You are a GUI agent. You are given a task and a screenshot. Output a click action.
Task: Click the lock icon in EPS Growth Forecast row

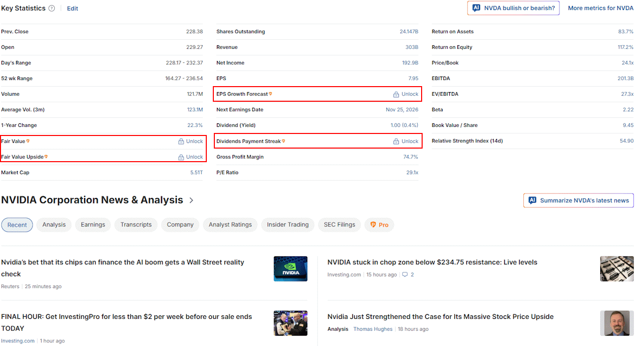click(396, 94)
